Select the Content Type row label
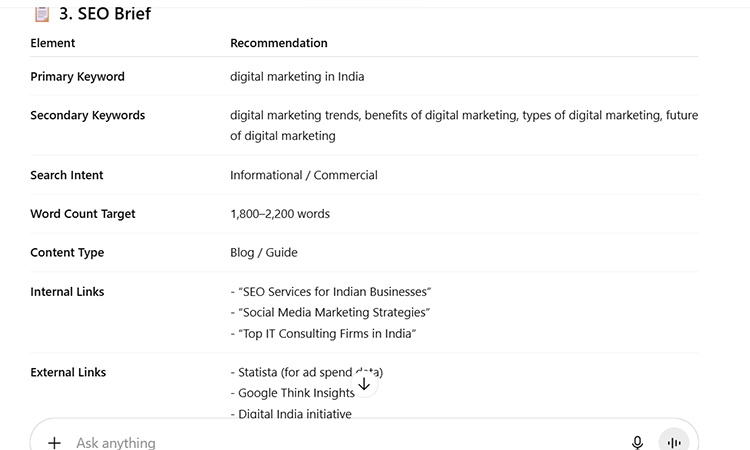This screenshot has height=450, width=750. point(67,253)
